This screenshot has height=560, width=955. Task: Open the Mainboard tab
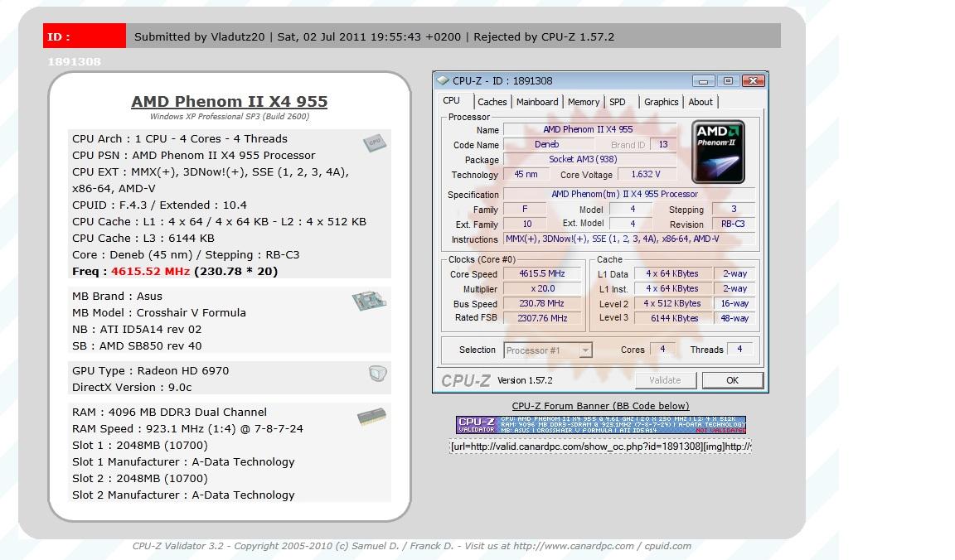pos(537,102)
